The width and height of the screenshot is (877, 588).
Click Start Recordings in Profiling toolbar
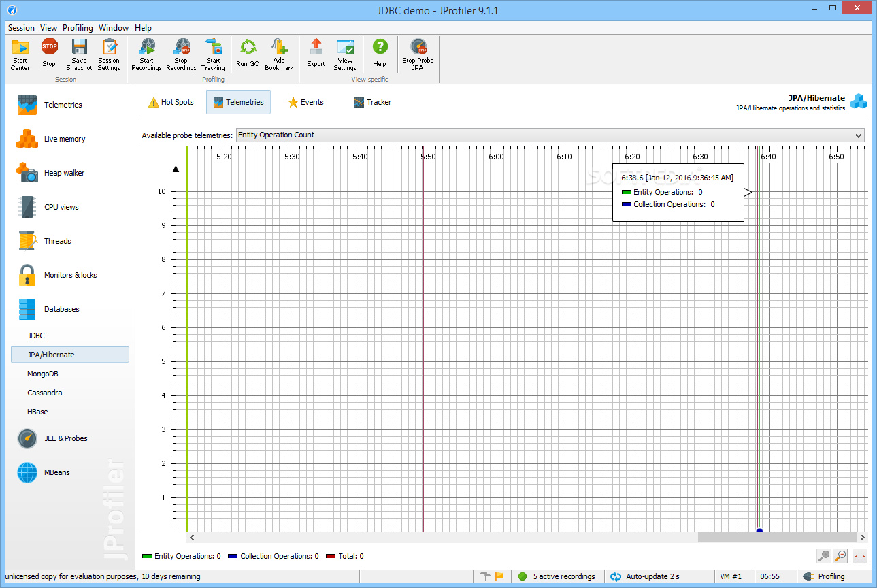click(x=146, y=54)
